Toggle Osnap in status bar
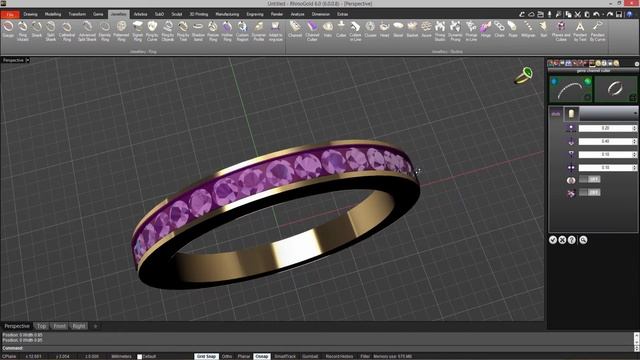This screenshot has height=360, width=640. [x=262, y=356]
